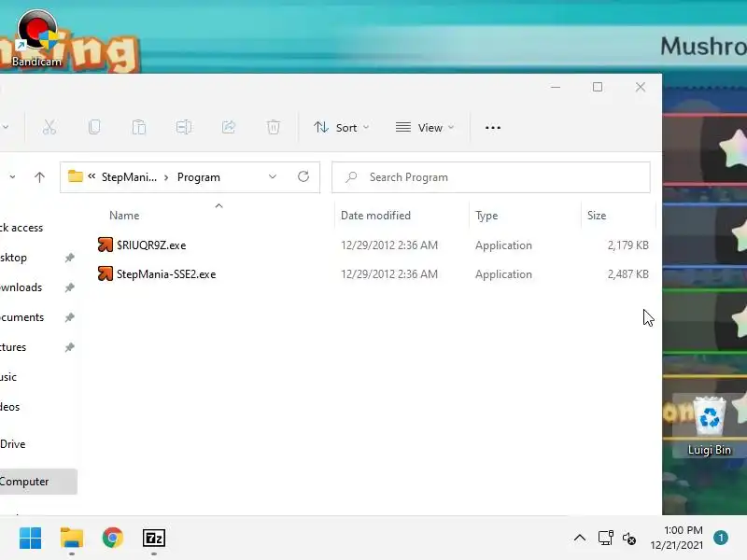Click the folder icon in address bar

coord(76,176)
